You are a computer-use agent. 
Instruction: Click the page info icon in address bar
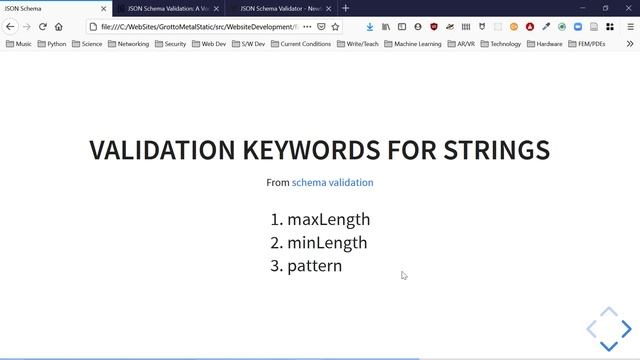click(93, 27)
